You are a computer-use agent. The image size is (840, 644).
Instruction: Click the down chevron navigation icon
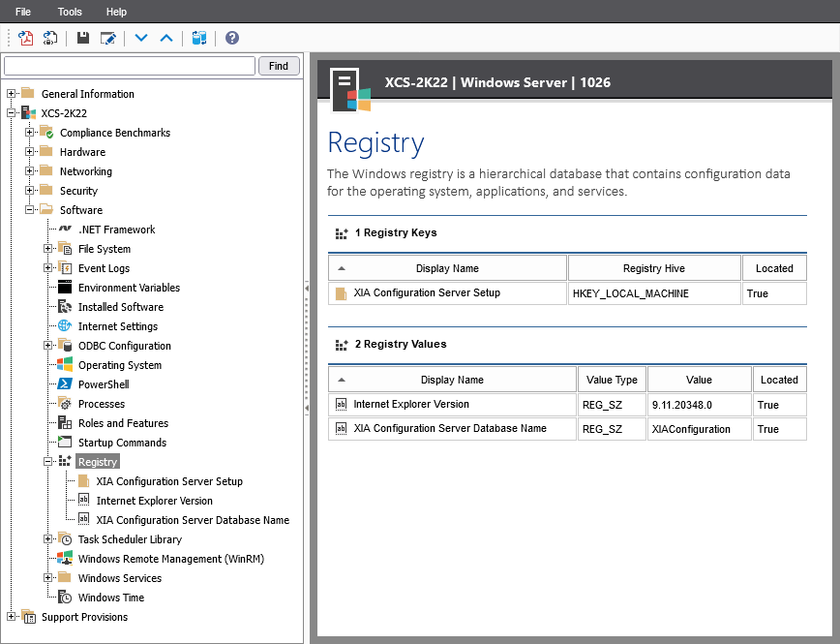(x=141, y=38)
